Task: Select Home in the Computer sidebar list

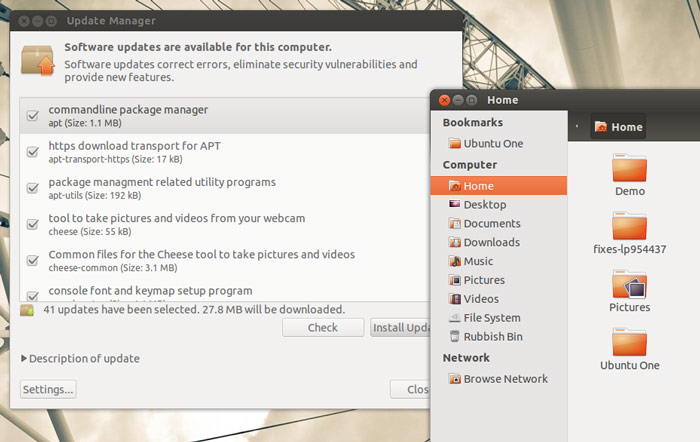Action: pyautogui.click(x=499, y=186)
